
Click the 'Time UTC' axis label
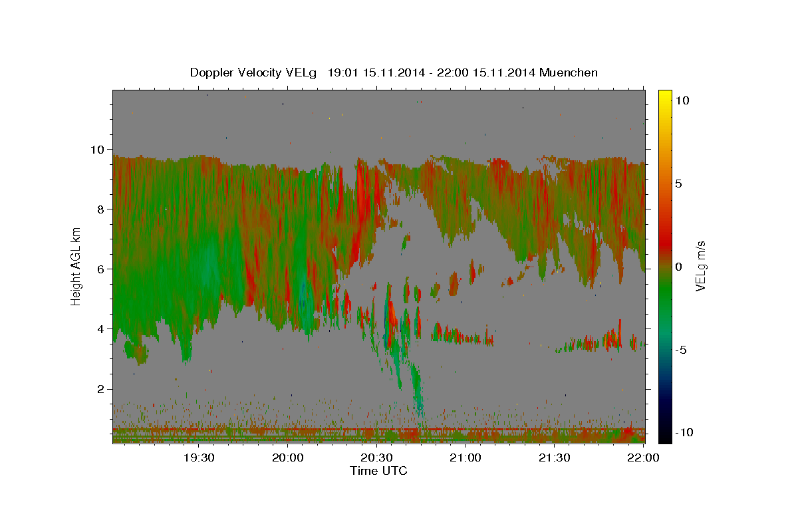pyautogui.click(x=378, y=471)
